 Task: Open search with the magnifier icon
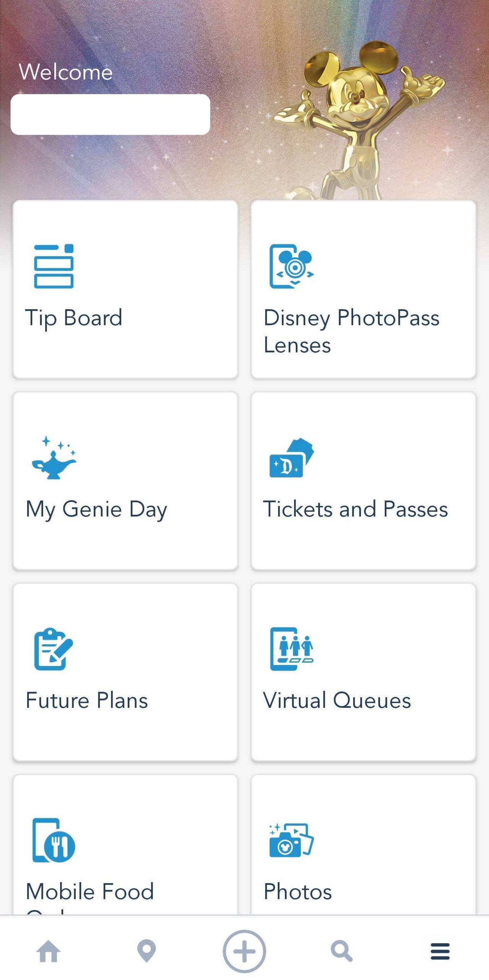point(341,951)
